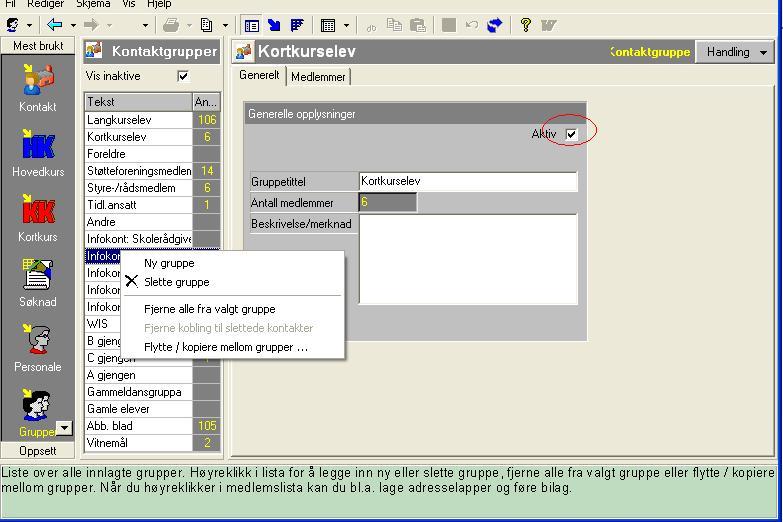Select Flytte / kopiere mellom grupper
The image size is (783, 522).
pos(233,347)
